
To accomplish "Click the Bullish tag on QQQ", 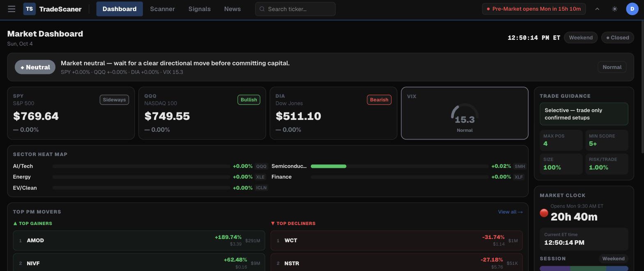I will point(249,100).
